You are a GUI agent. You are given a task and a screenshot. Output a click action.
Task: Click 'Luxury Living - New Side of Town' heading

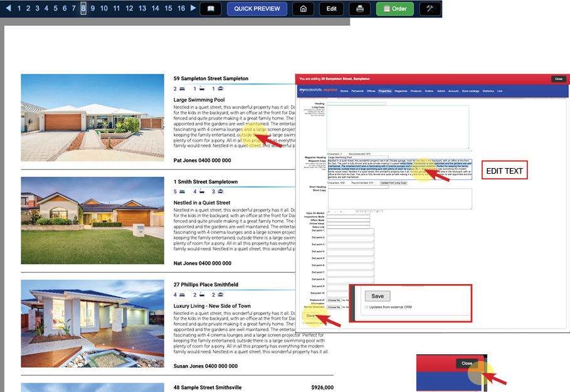[212, 306]
